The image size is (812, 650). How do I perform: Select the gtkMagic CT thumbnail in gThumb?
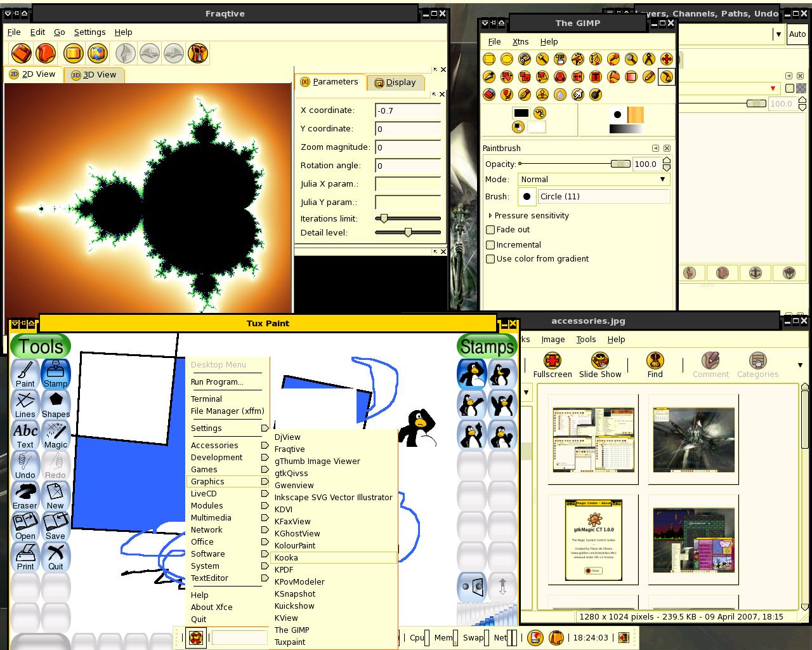tap(593, 540)
